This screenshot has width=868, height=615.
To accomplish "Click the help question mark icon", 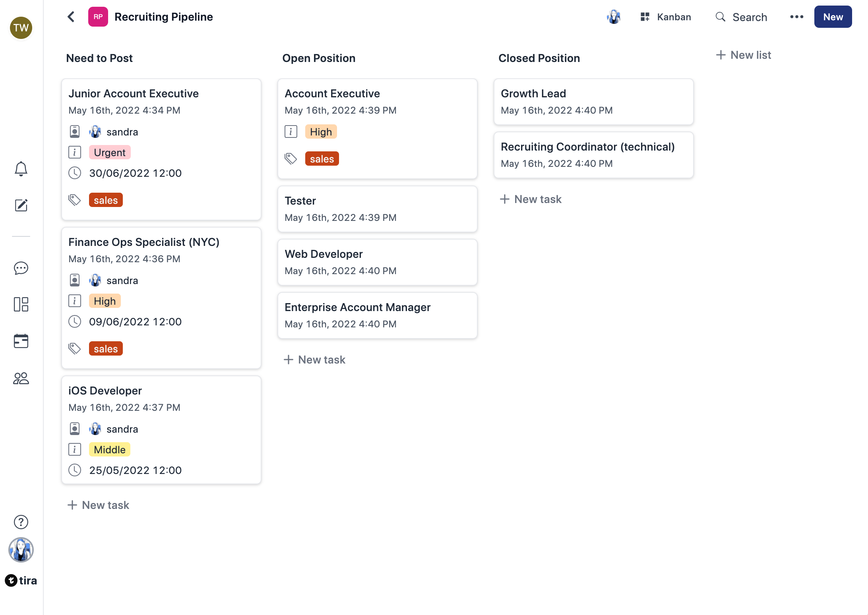I will (21, 522).
